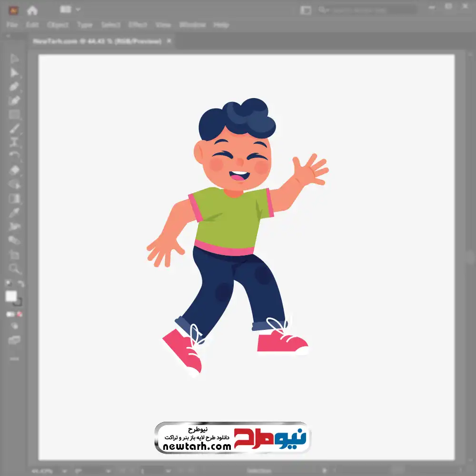
Task: Select the Eraser tool
Action: (14, 170)
